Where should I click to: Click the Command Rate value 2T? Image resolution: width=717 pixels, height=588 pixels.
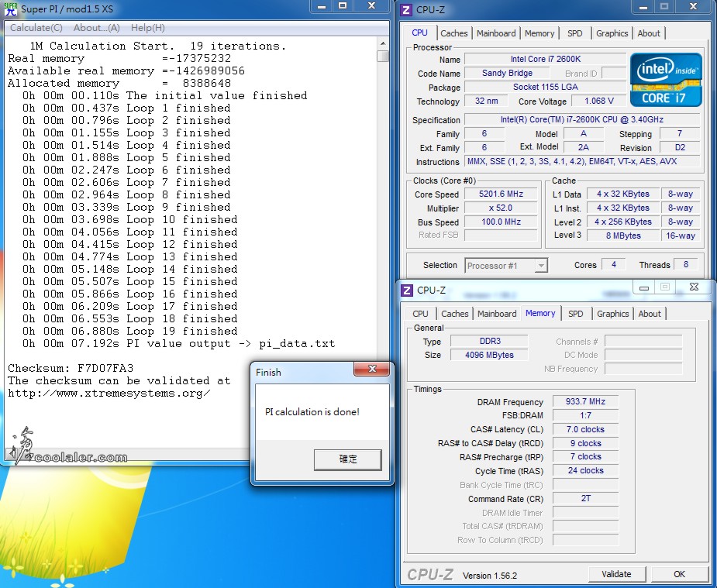[x=585, y=498]
